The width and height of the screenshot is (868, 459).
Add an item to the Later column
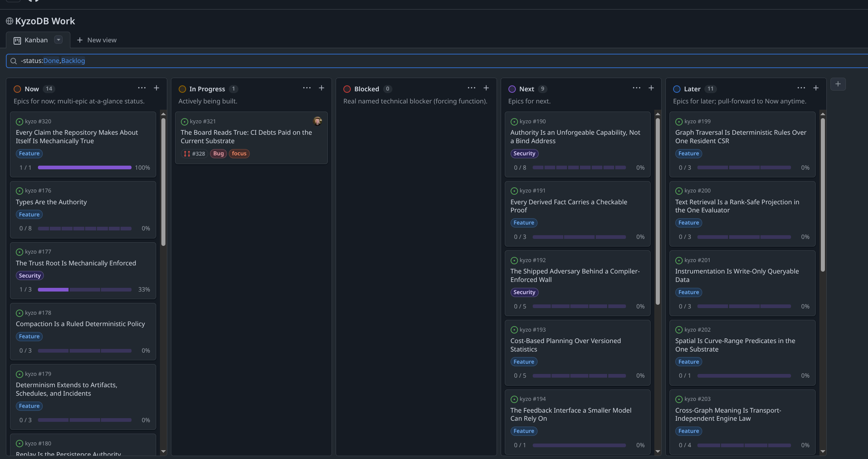pos(816,88)
